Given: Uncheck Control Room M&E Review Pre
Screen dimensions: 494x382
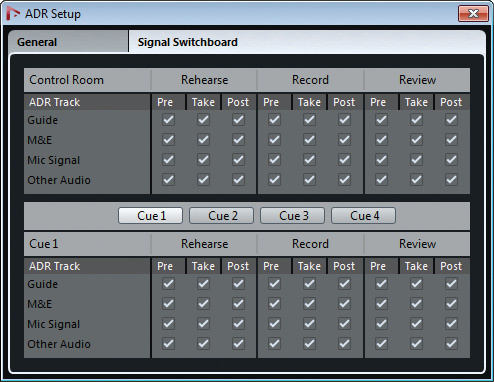Looking at the screenshot, I should pos(381,140).
